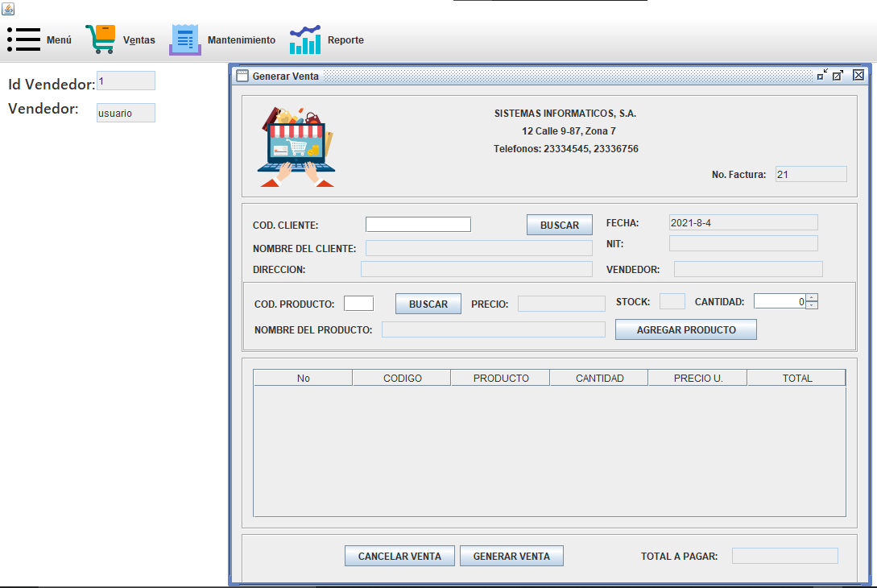Open the Reporte bar chart icon
This screenshot has width=877, height=588.
(x=304, y=38)
